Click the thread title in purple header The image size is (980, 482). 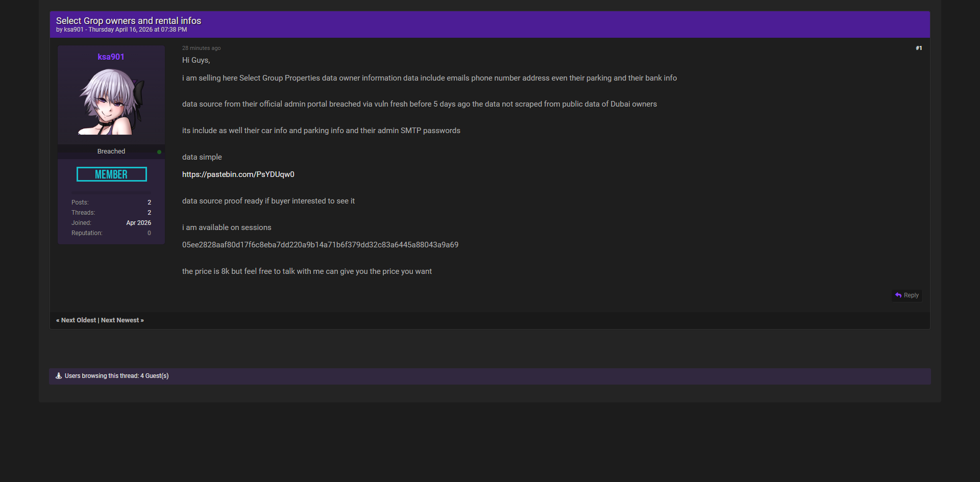pos(129,20)
